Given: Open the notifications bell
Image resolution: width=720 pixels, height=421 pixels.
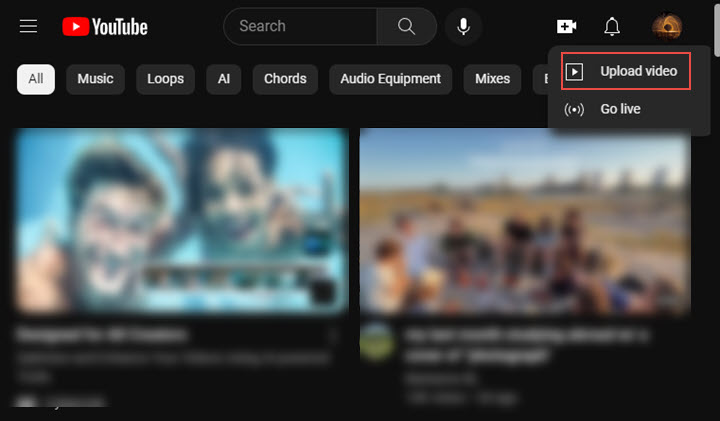Looking at the screenshot, I should coord(612,26).
